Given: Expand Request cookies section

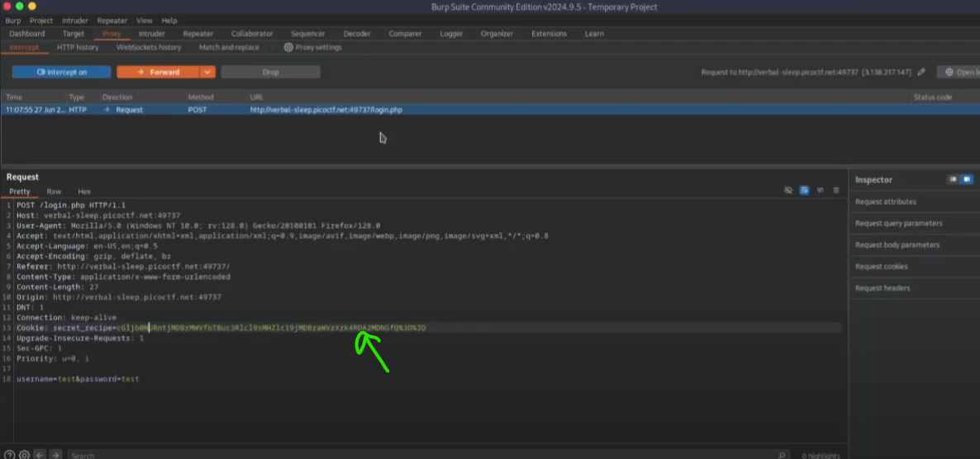Looking at the screenshot, I should tap(881, 267).
